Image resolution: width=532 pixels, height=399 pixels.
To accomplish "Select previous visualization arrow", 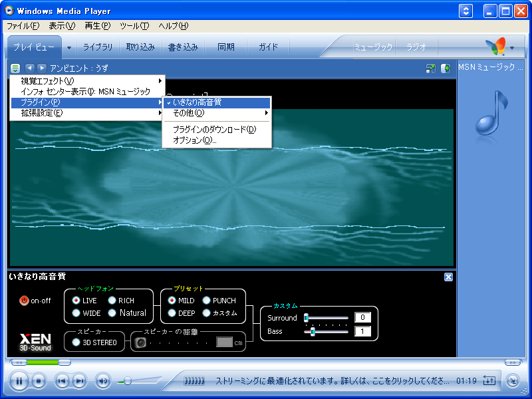I will tap(30, 68).
